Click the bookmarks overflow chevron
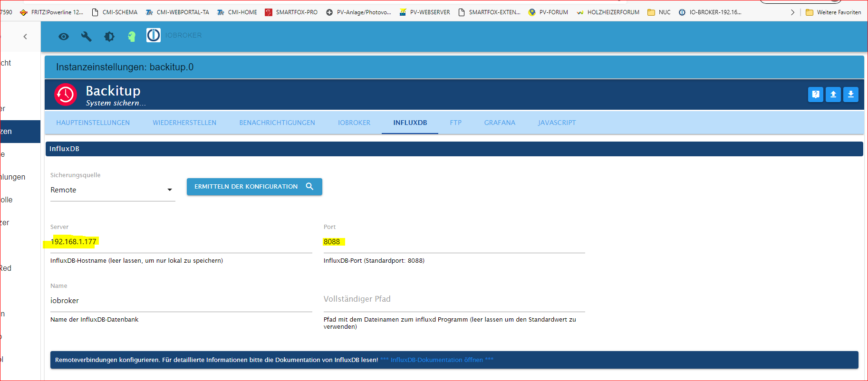Screen dimensions: 868x381 pyautogui.click(x=792, y=12)
